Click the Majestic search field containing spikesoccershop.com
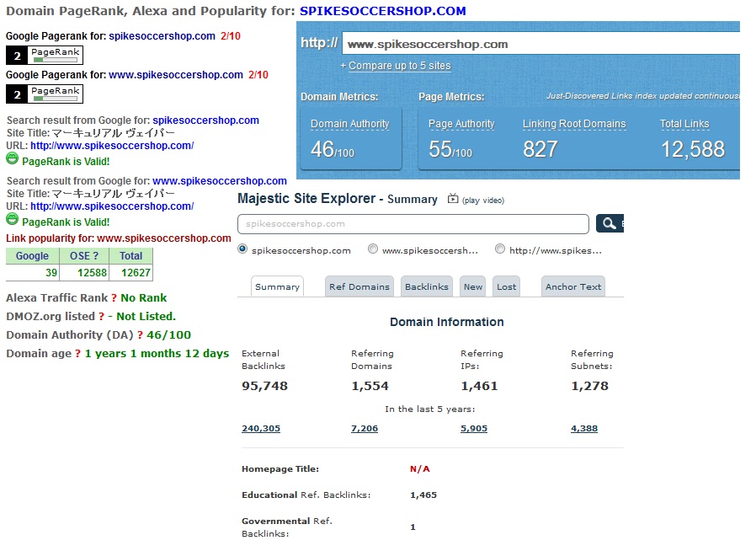Screen dimensions: 756x551 413,224
